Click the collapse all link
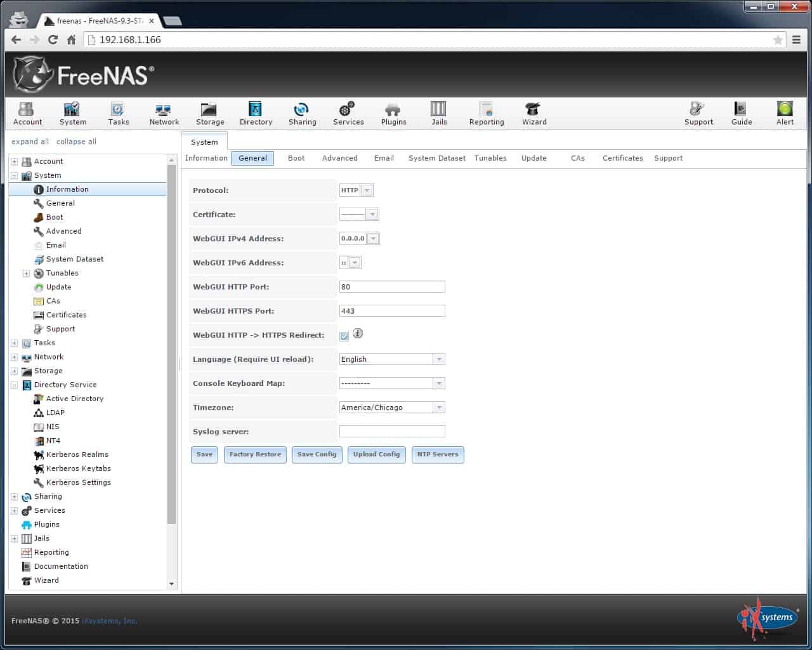The width and height of the screenshot is (812, 650). pyautogui.click(x=76, y=142)
